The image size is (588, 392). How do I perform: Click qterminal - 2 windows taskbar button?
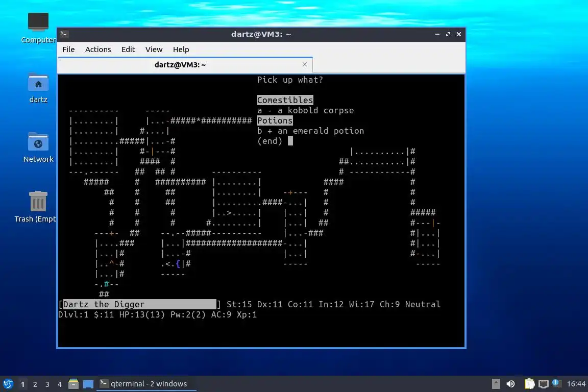(x=146, y=384)
